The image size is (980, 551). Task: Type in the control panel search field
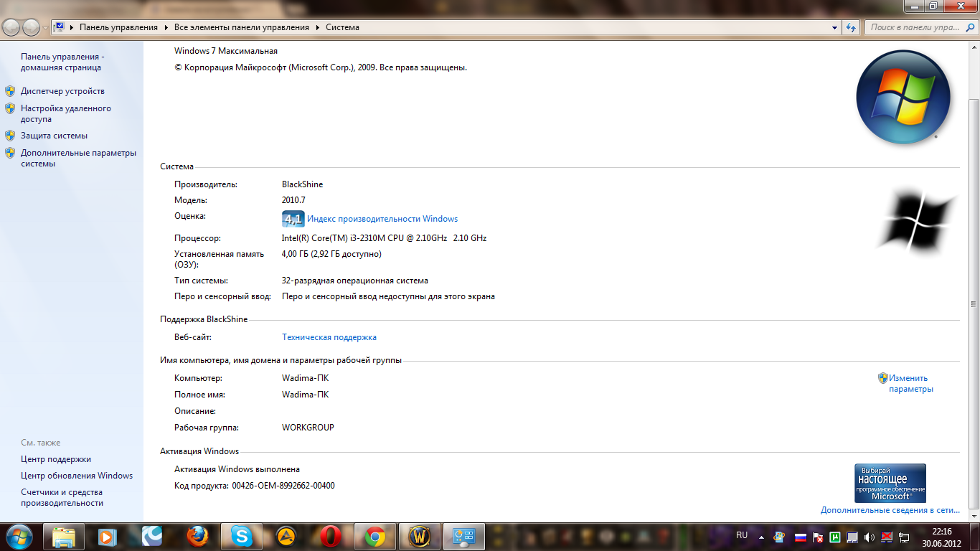(x=913, y=27)
